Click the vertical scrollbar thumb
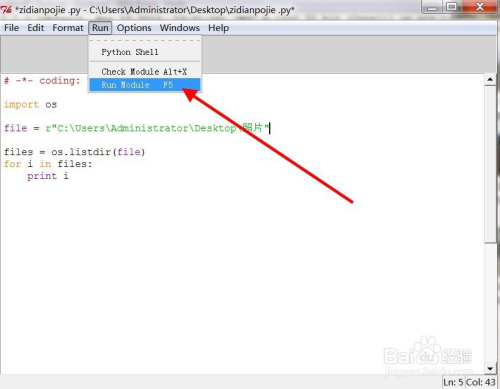Image resolution: width=500 pixels, height=389 pixels. pos(490,164)
